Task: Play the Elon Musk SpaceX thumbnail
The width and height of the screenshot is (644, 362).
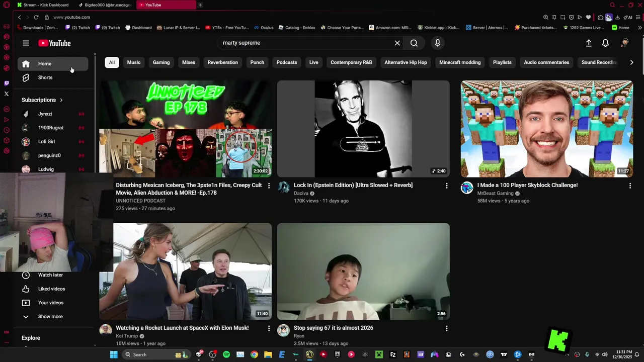Action: tap(186, 271)
